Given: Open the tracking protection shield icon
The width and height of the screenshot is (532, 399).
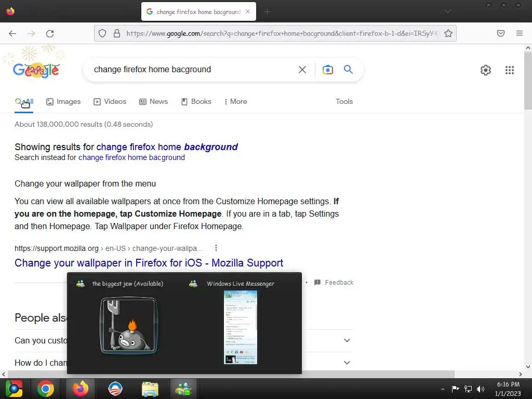Looking at the screenshot, I should coord(102,33).
